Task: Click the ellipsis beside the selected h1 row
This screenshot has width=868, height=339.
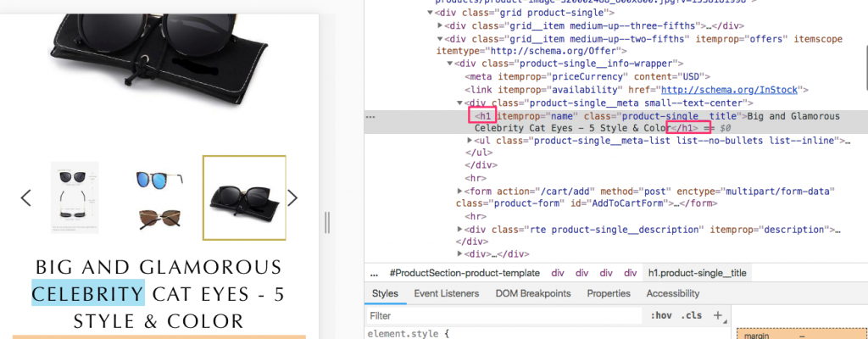Action: tap(370, 116)
